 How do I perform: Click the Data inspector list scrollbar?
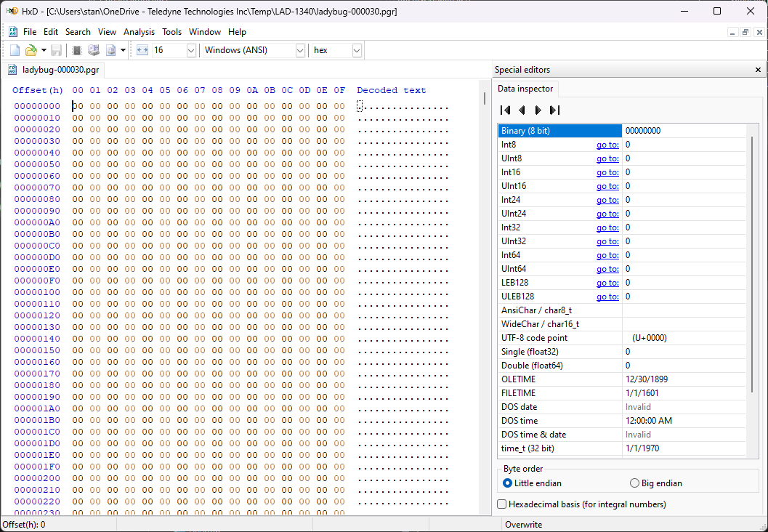pos(752,265)
